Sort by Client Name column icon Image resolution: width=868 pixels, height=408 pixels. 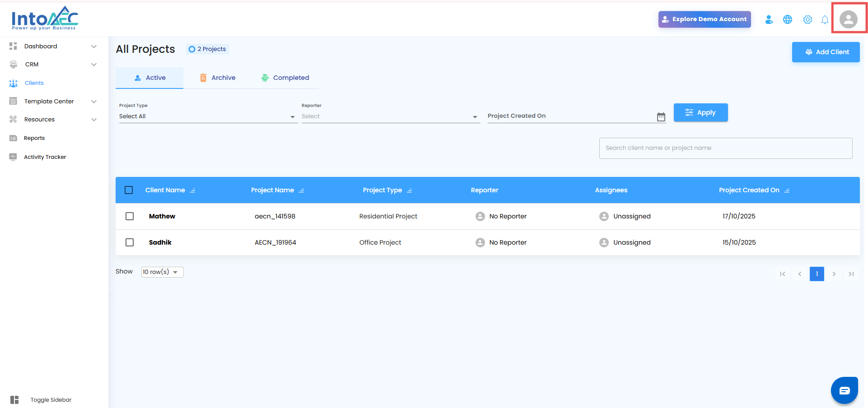click(193, 190)
